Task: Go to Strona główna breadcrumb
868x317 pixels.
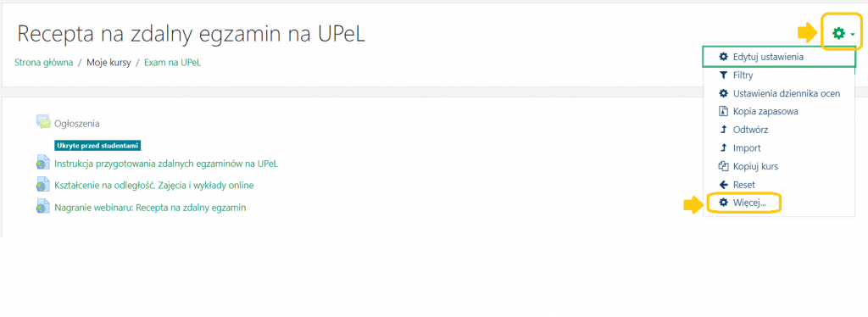Action: point(44,63)
